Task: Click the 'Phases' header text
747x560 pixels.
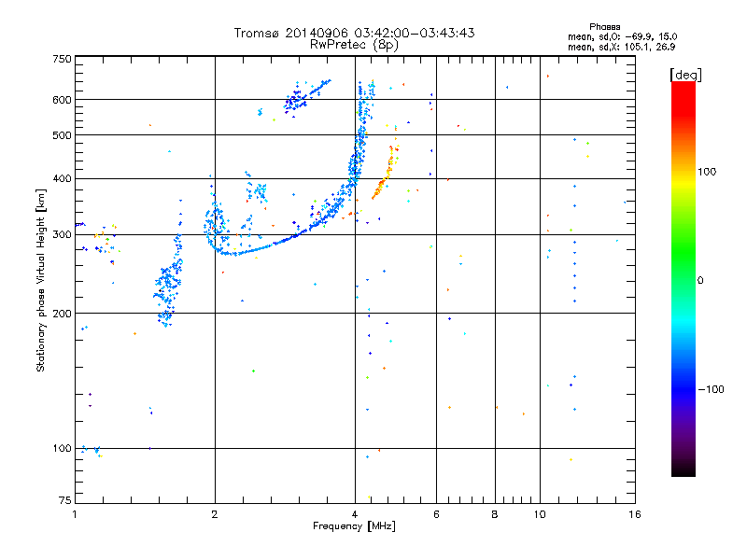Action: tap(604, 27)
